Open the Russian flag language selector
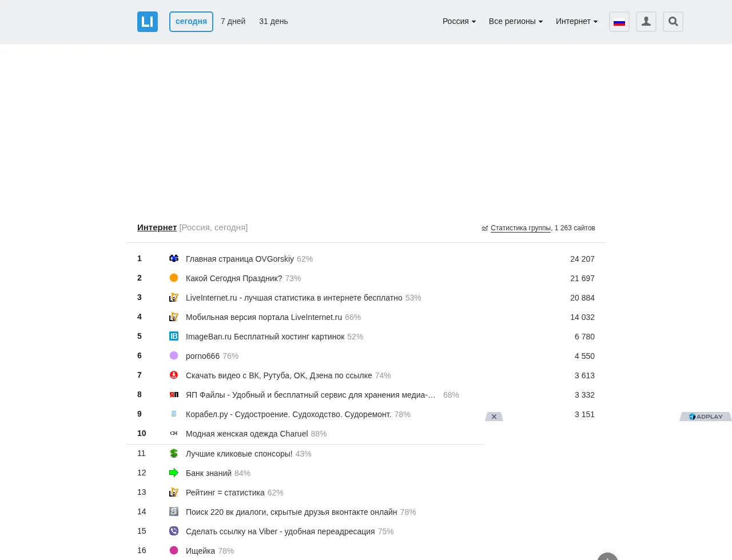732x560 pixels. point(619,22)
